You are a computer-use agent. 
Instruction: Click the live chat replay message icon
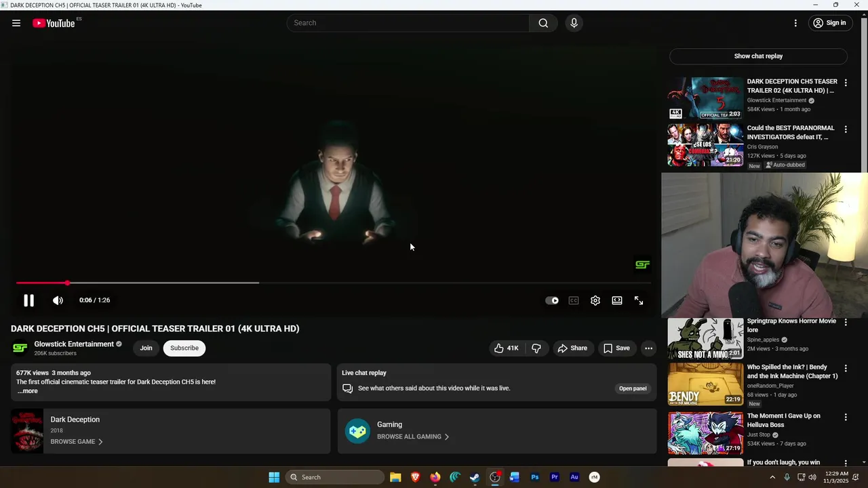pos(347,388)
